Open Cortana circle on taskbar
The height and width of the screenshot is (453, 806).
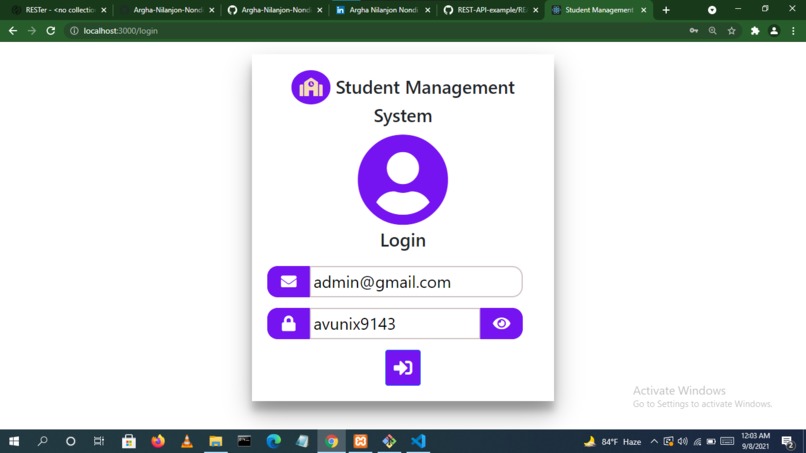click(x=70, y=441)
